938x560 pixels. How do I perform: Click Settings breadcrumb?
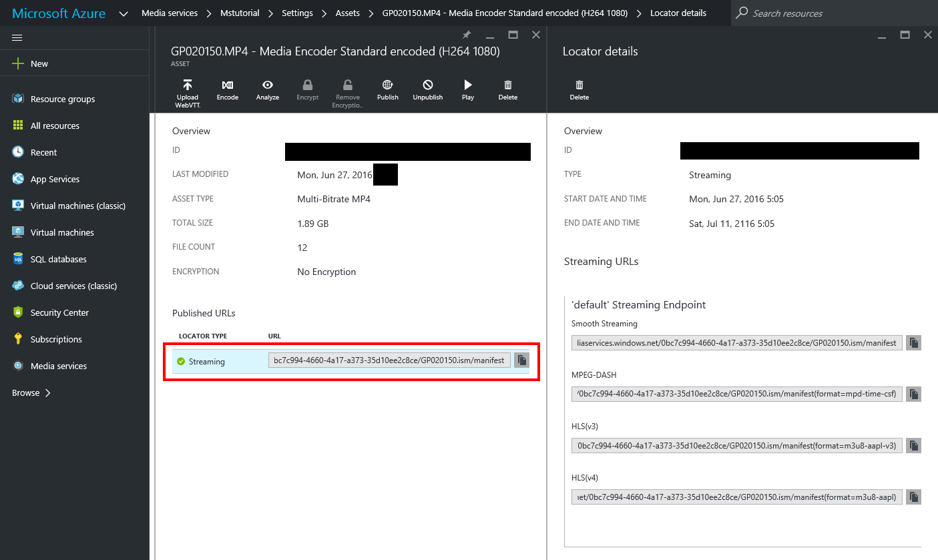coord(297,13)
